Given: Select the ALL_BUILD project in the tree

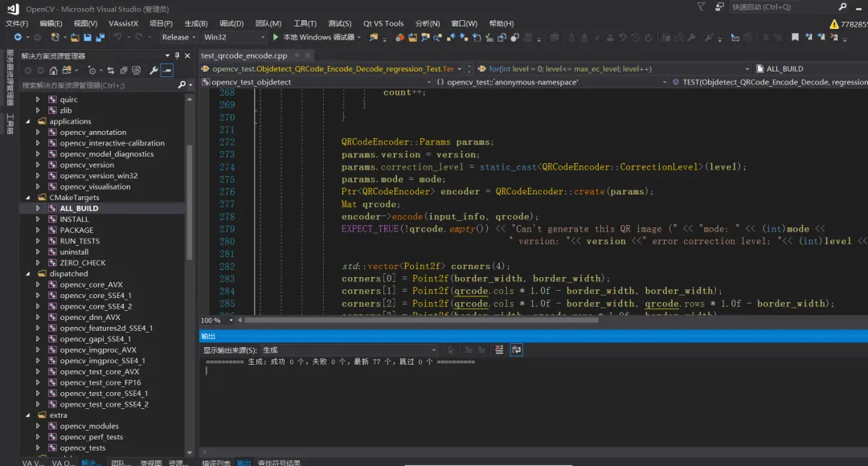Looking at the screenshot, I should coord(79,208).
